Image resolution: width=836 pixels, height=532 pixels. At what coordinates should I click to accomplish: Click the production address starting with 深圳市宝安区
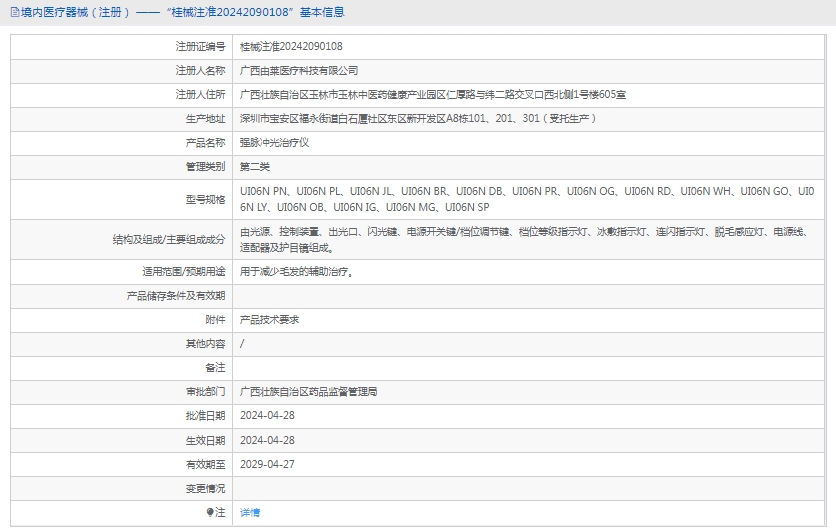tap(418, 118)
